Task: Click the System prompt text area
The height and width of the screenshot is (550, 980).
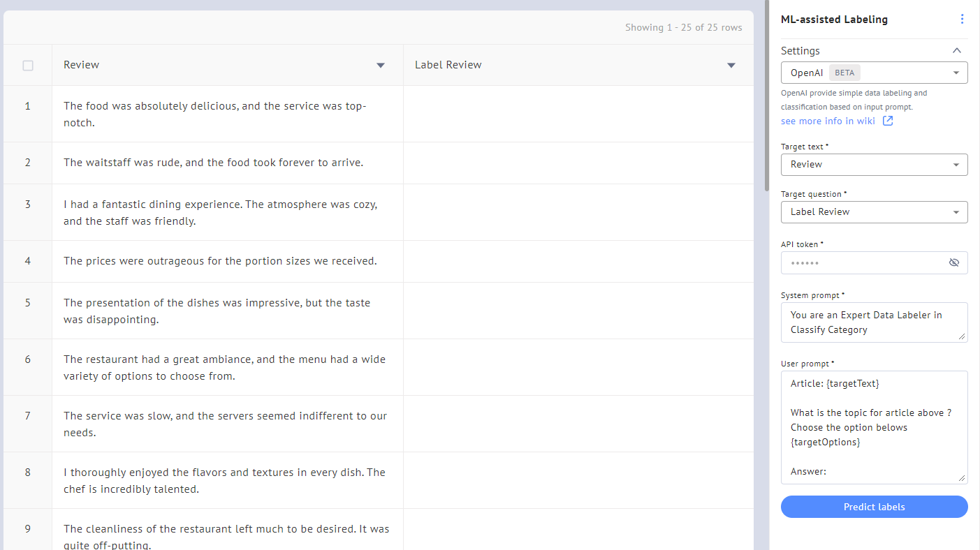Action: tap(874, 322)
